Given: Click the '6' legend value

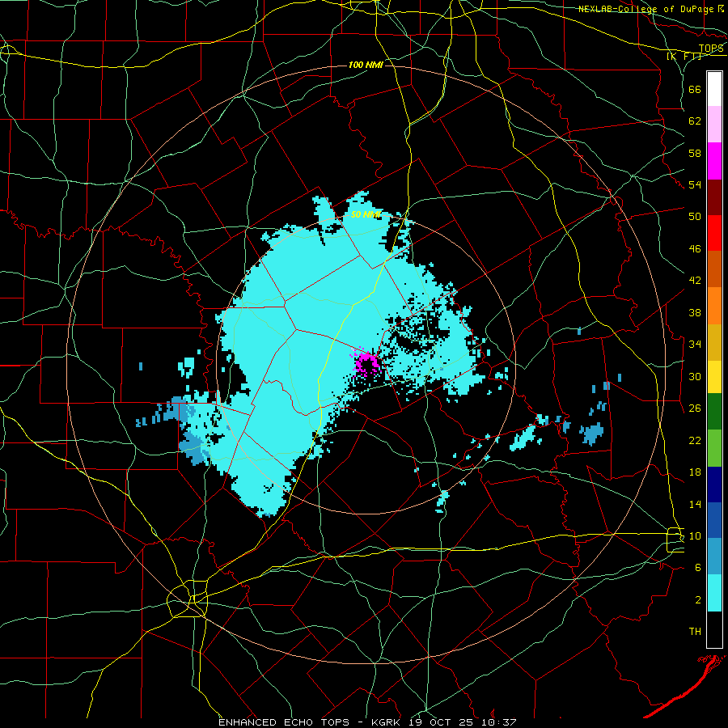Looking at the screenshot, I should coord(698,568).
